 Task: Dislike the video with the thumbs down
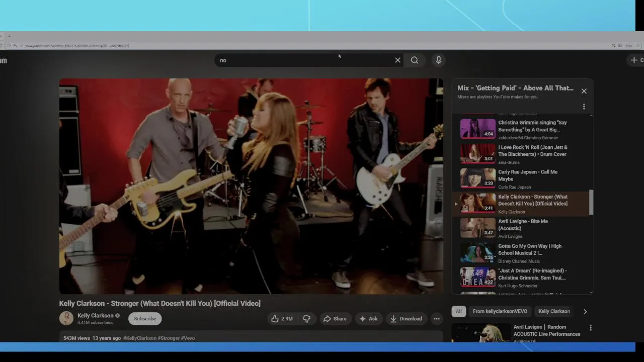[x=306, y=319]
